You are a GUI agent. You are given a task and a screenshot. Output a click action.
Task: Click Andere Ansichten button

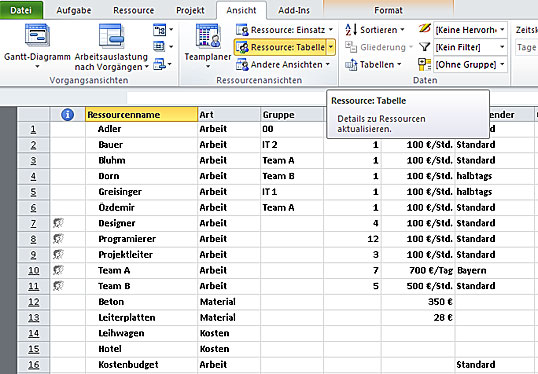coord(283,65)
